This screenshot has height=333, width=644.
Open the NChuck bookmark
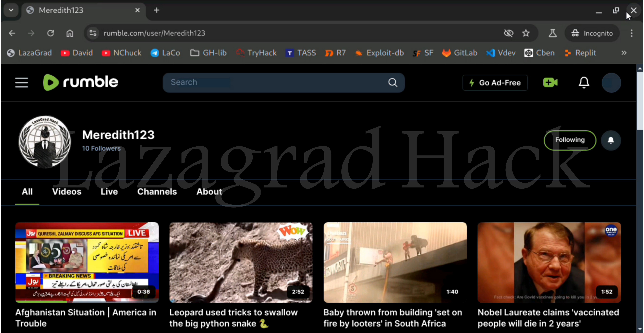click(121, 53)
